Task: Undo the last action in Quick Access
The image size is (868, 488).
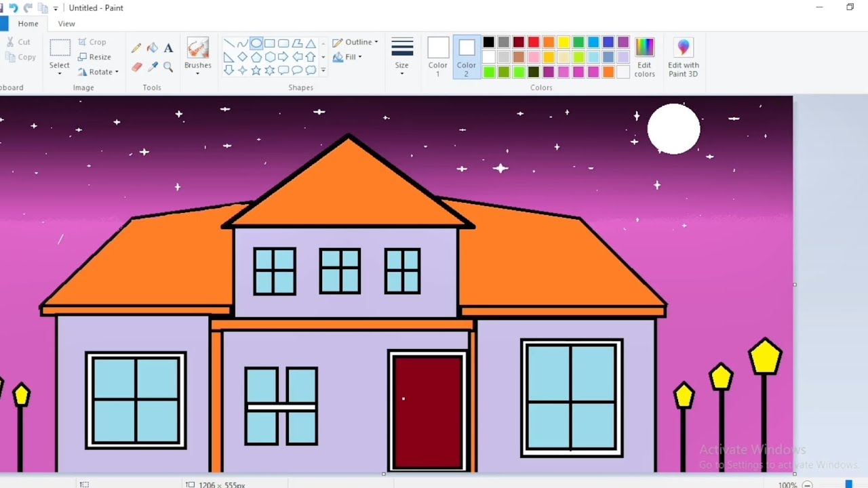Action: click(13, 8)
